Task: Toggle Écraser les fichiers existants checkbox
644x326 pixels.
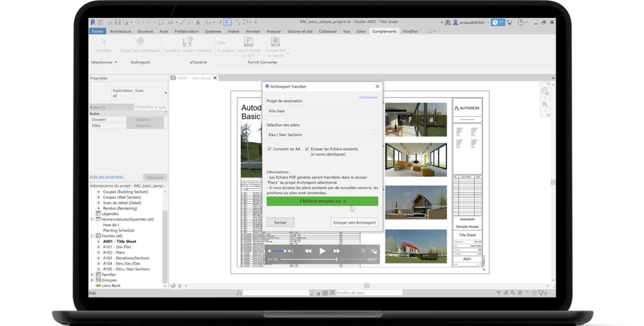Action: 307,149
